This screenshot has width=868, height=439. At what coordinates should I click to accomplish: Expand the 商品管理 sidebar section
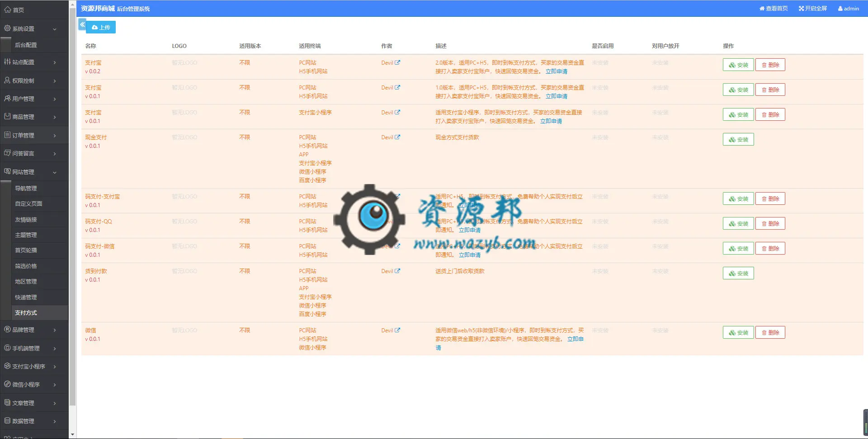point(34,117)
